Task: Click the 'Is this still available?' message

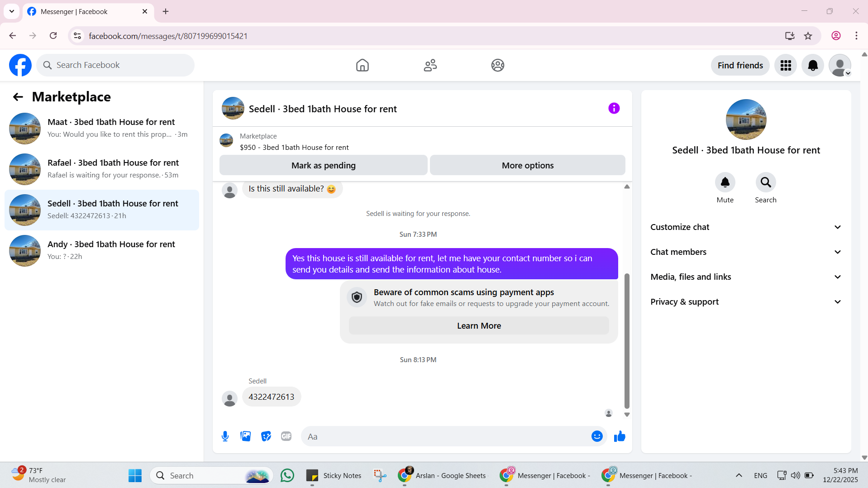Action: pyautogui.click(x=292, y=189)
